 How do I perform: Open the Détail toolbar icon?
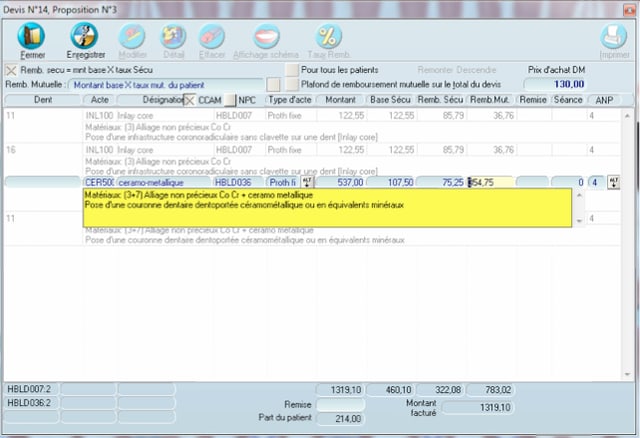coord(173,36)
